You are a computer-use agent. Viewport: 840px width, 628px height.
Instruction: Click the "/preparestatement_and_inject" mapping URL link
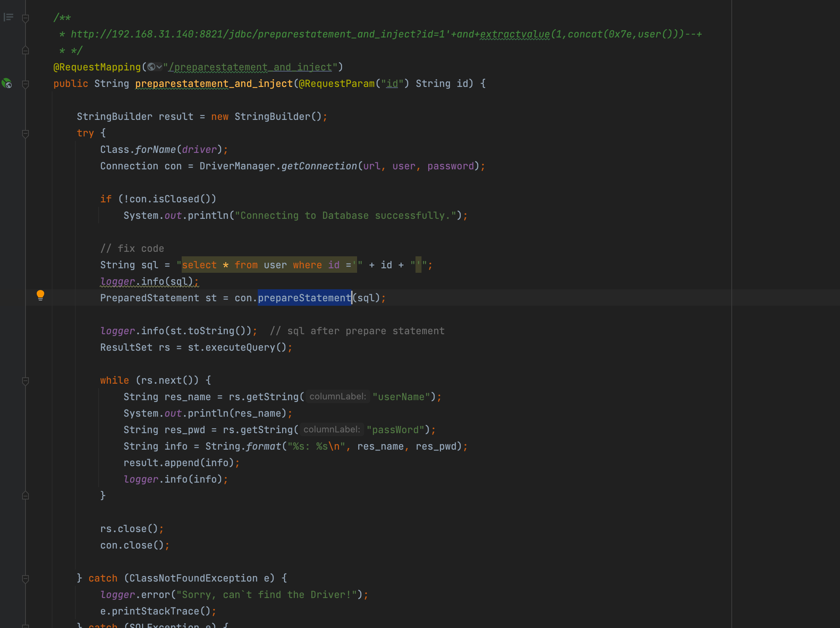pyautogui.click(x=250, y=67)
